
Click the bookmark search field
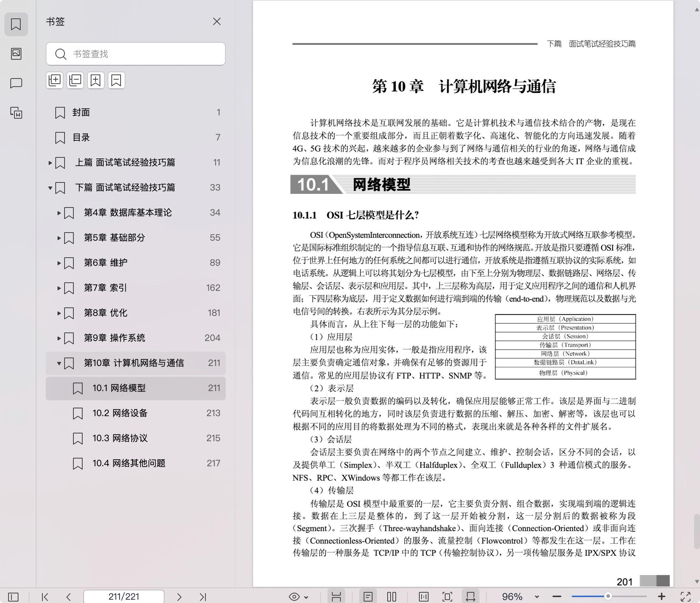pyautogui.click(x=136, y=54)
